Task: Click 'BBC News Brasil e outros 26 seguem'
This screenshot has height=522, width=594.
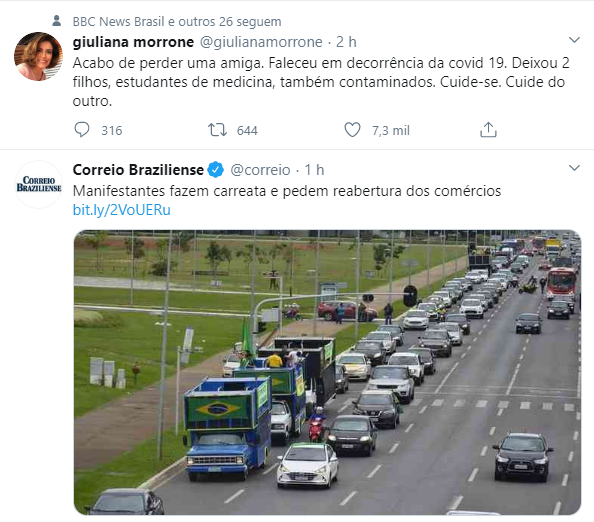Action: [177, 22]
